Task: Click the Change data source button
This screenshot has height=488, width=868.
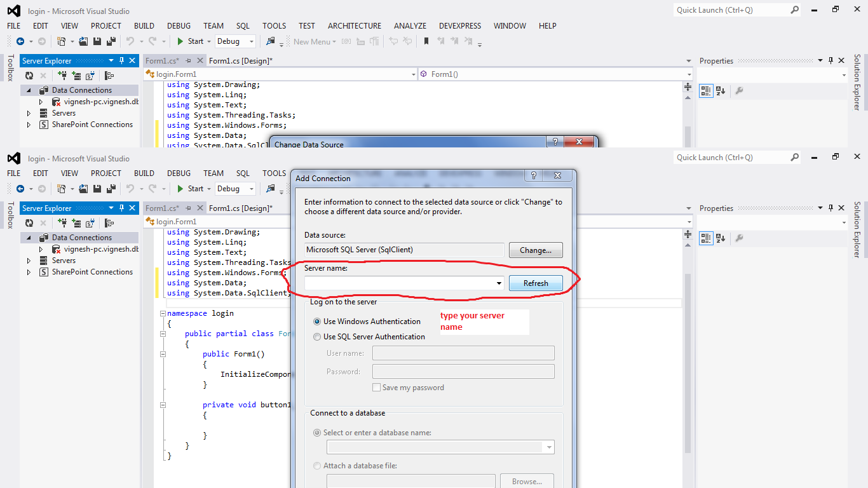Action: click(x=535, y=250)
